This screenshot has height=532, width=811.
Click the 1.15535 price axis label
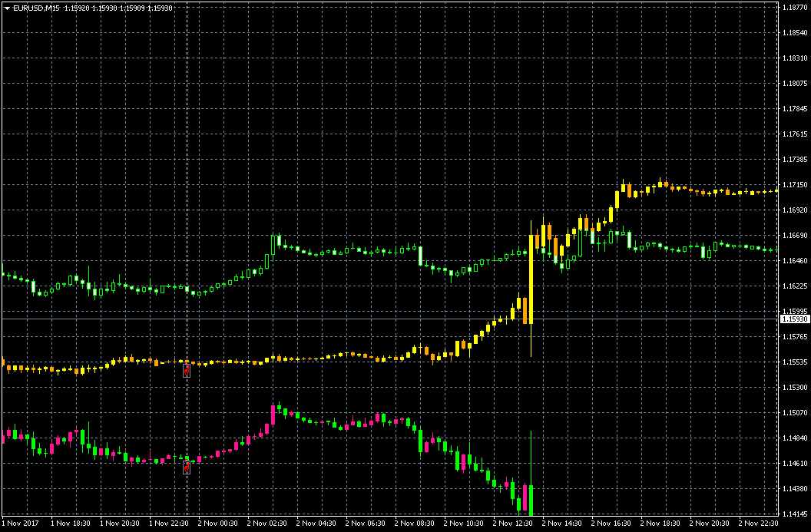coord(795,362)
